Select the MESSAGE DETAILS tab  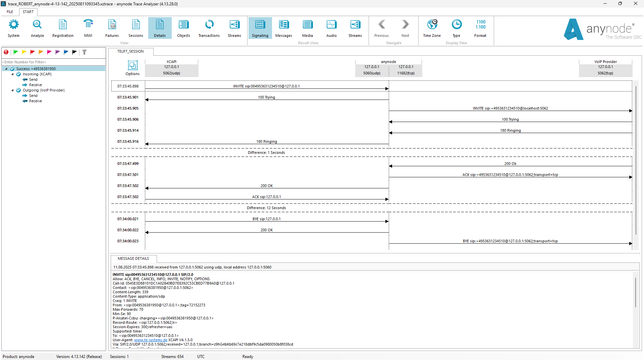coord(133,258)
